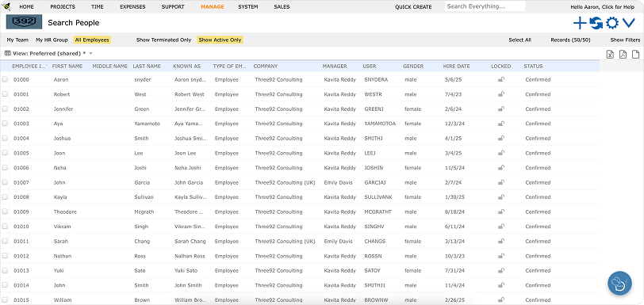Select checkbox for employee 01003
644x305 pixels.
(5, 124)
